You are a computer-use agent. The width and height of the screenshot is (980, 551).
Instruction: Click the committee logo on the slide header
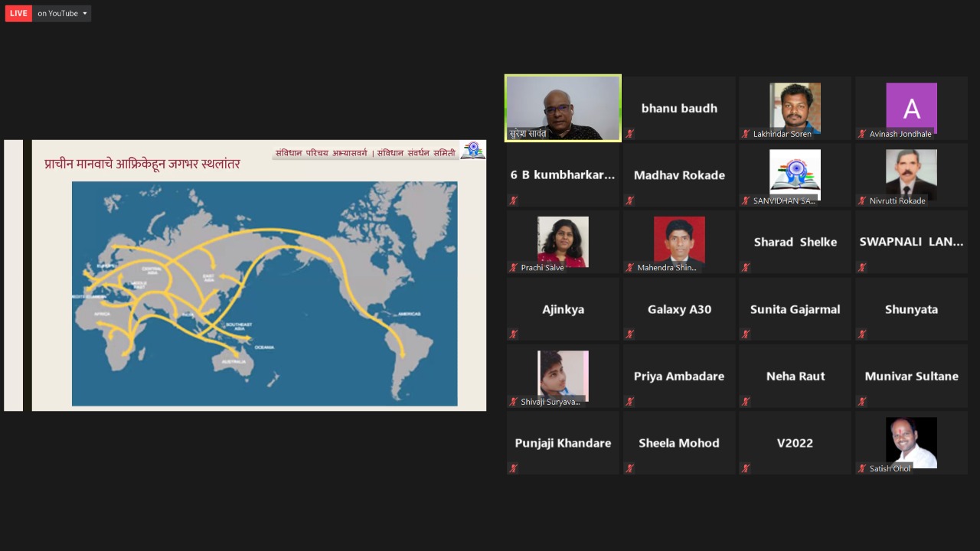pyautogui.click(x=472, y=150)
